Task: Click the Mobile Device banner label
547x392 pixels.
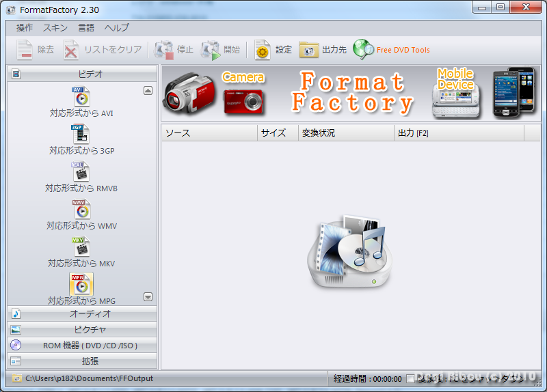Action: (455, 79)
